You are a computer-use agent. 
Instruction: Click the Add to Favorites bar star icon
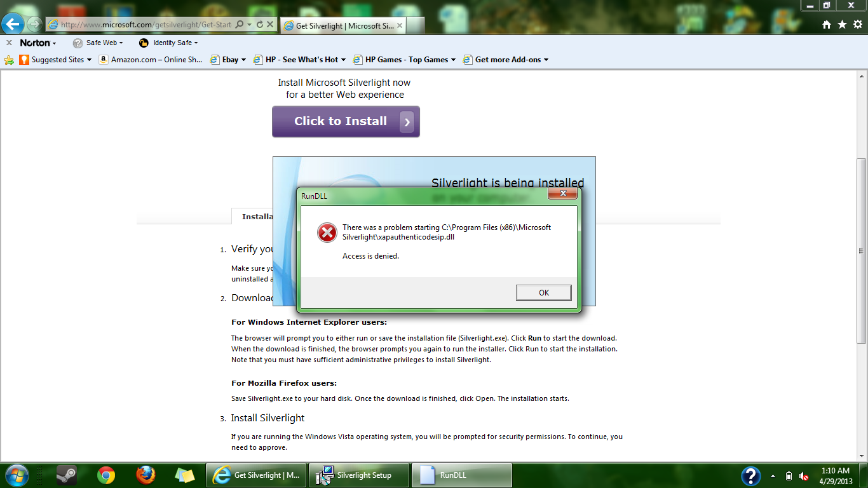[x=9, y=60]
